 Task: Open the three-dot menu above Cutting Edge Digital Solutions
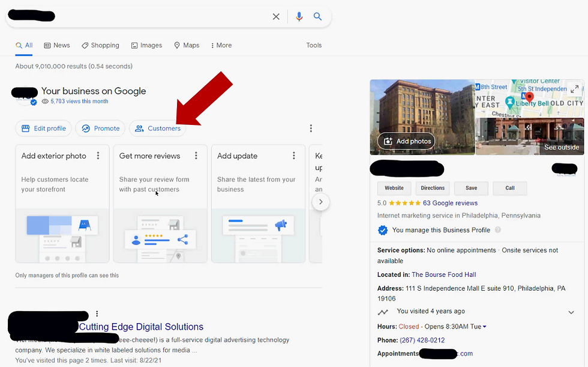click(97, 314)
